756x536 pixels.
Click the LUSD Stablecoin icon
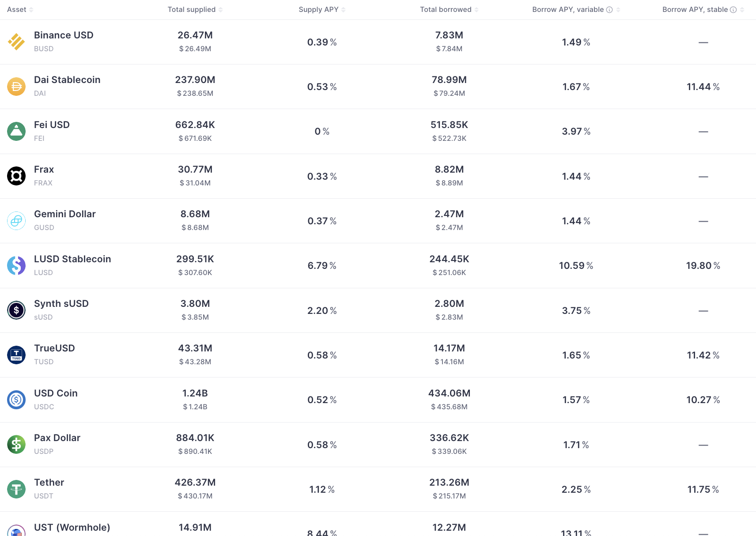16,266
